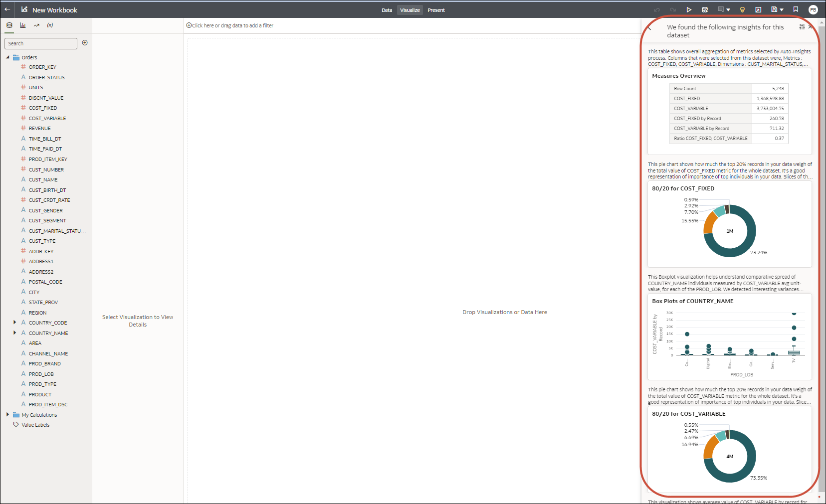
Task: Click the bookmark icon in the toolbar
Action: click(796, 10)
